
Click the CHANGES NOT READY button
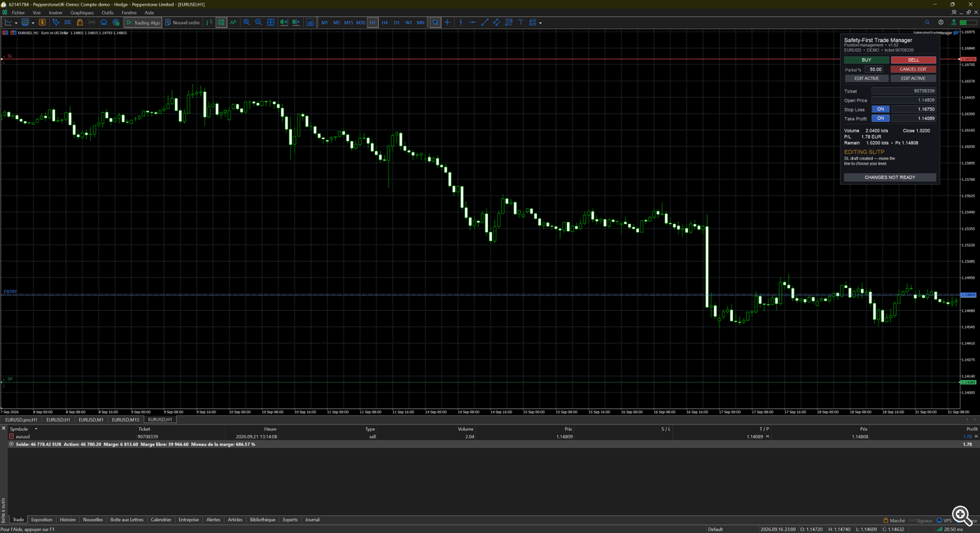(x=890, y=177)
